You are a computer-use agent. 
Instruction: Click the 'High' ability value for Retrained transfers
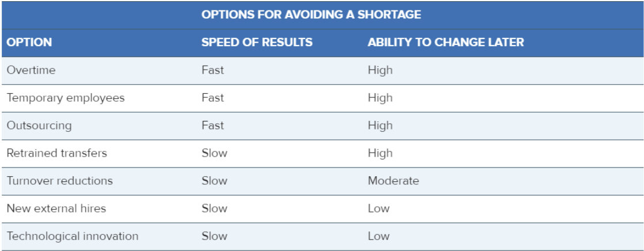pyautogui.click(x=380, y=153)
